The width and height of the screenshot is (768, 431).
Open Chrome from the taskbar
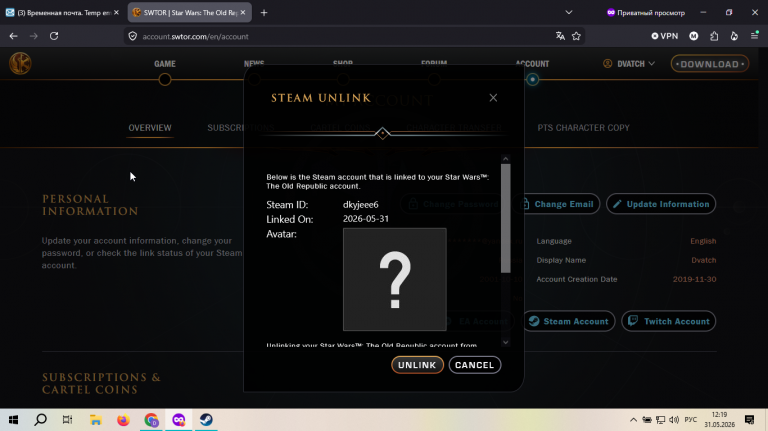tap(151, 420)
